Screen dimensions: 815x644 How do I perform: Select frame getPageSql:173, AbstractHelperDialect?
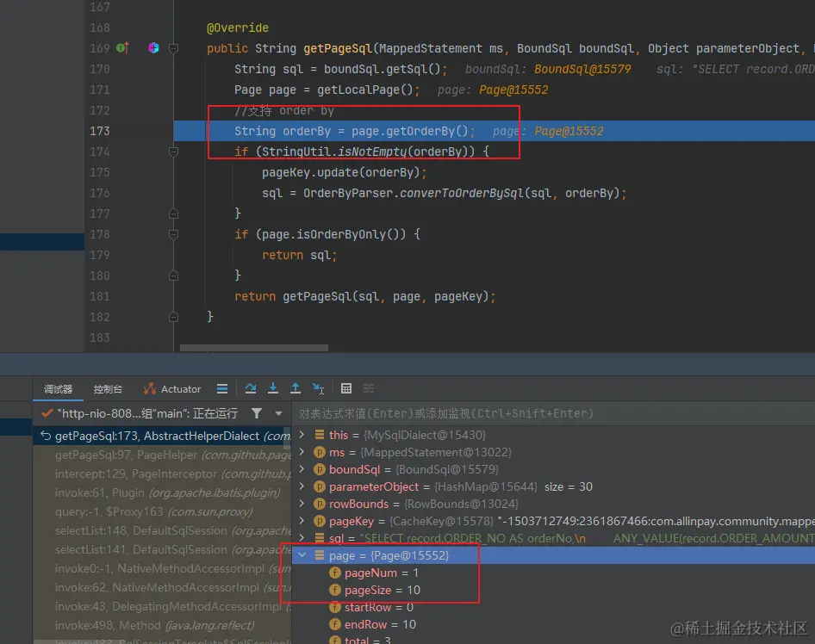tap(162, 436)
